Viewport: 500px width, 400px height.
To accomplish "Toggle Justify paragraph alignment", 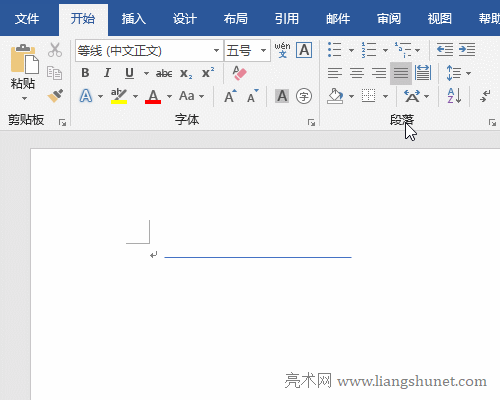I will 401,73.
